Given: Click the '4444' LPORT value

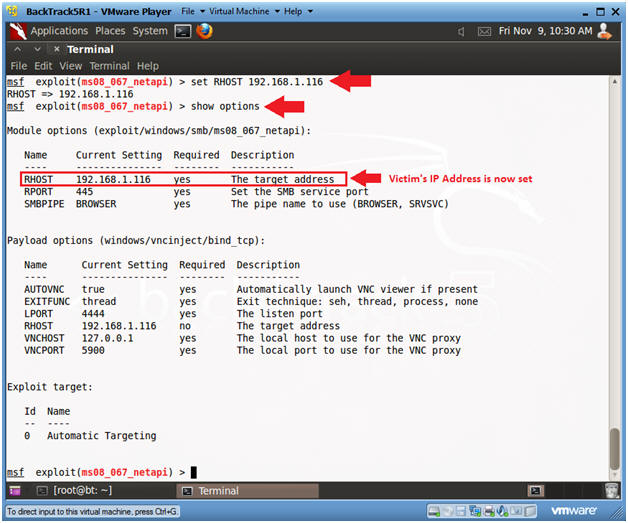Looking at the screenshot, I should click(93, 314).
